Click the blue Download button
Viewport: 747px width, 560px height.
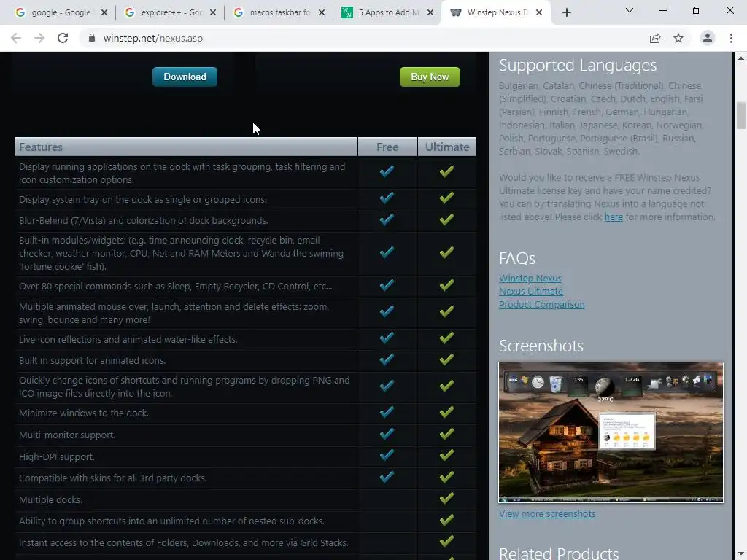click(185, 77)
